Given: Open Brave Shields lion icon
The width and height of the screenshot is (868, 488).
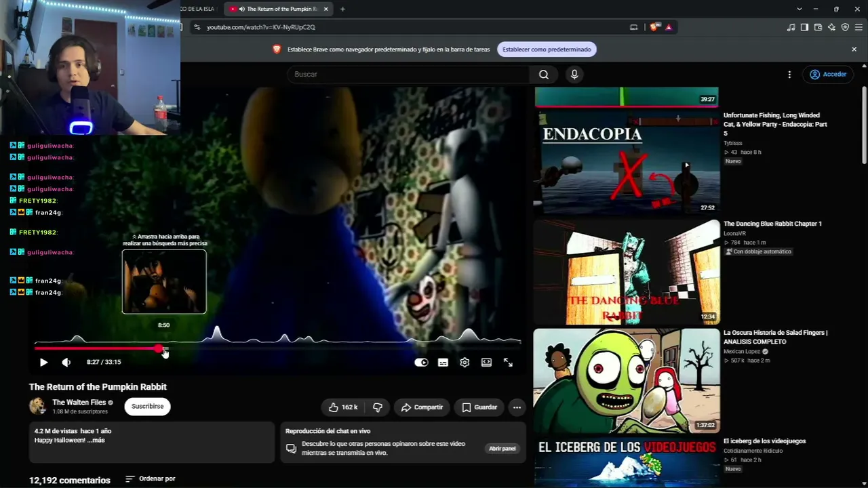Looking at the screenshot, I should click(x=654, y=27).
